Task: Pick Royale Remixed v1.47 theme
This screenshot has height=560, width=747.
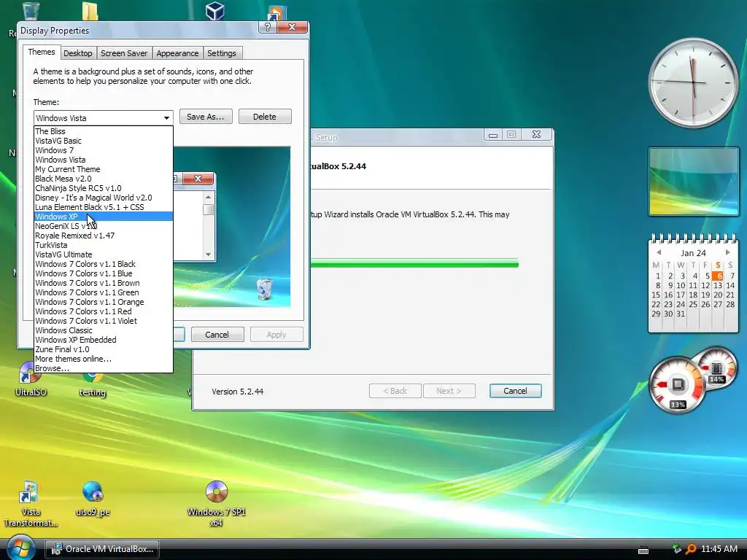Action: [x=104, y=236]
